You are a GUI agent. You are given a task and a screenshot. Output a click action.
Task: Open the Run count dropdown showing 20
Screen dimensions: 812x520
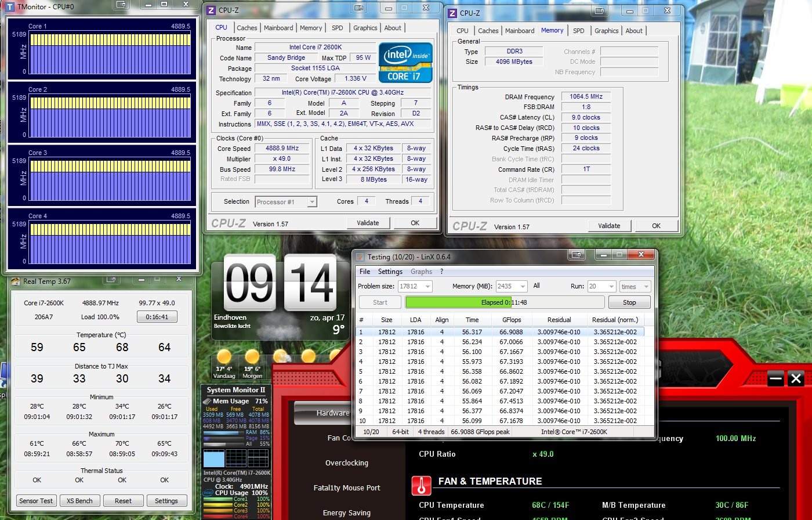click(601, 286)
